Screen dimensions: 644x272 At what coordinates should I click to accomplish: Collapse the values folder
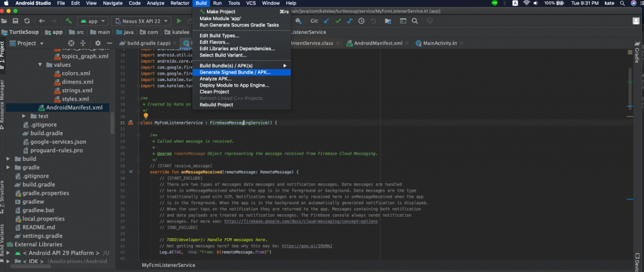tap(40, 65)
